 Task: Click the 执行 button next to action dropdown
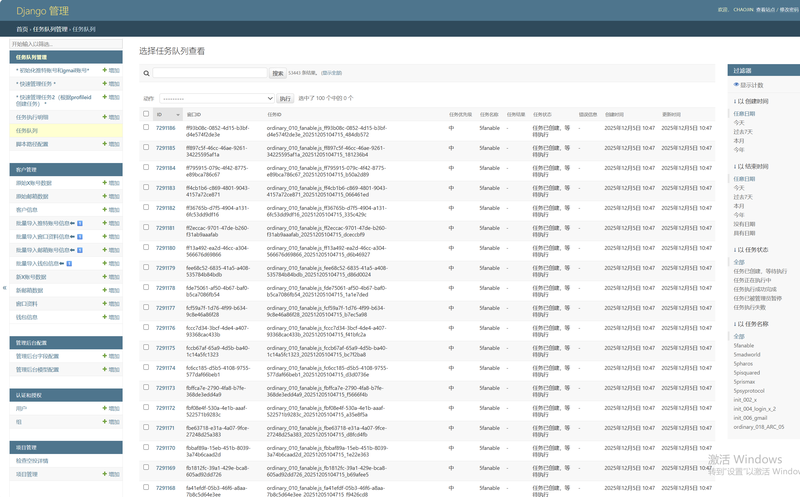pos(285,99)
